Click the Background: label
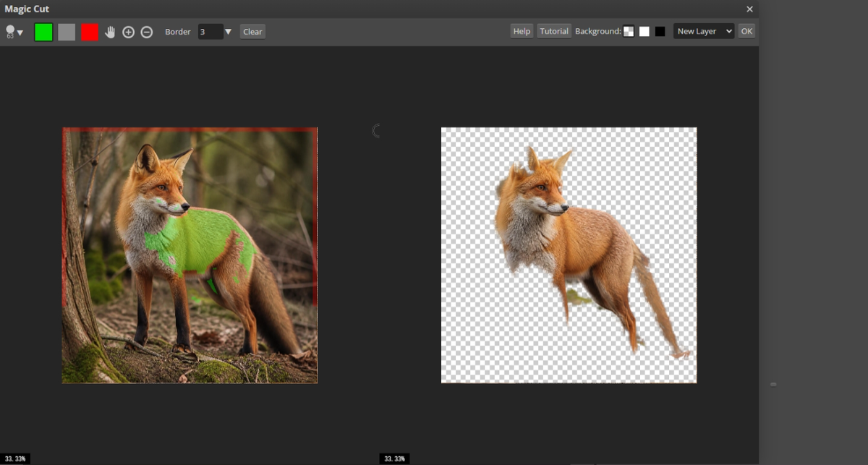This screenshot has width=868, height=465. click(x=598, y=31)
